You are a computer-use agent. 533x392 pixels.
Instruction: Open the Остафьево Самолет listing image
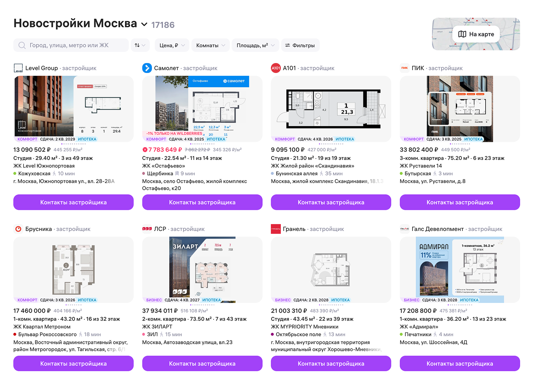coord(202,109)
